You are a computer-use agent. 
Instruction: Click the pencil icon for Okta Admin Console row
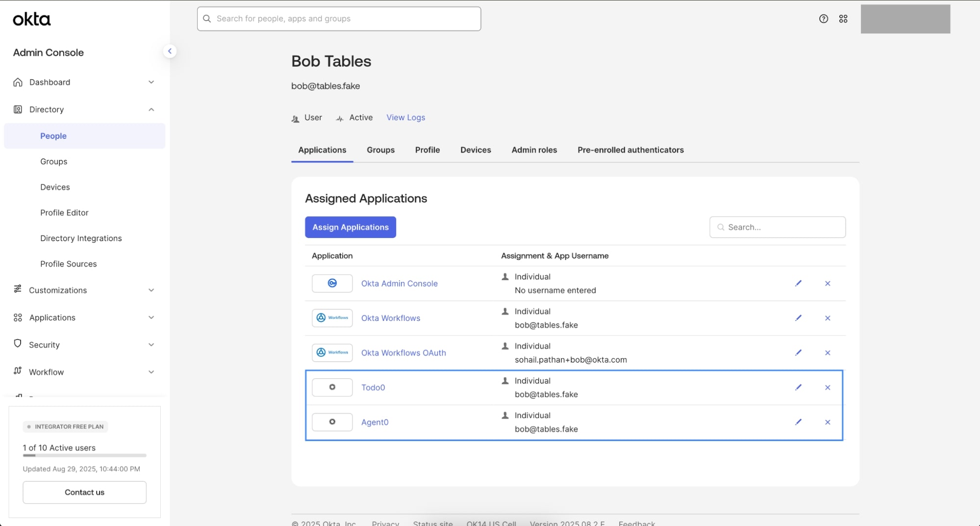point(799,283)
